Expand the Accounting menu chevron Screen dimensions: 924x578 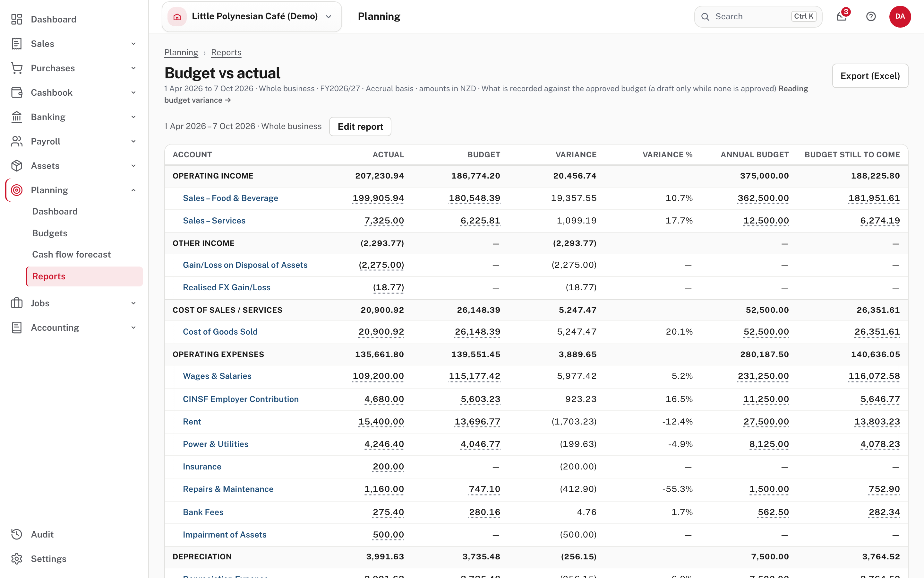click(x=133, y=328)
